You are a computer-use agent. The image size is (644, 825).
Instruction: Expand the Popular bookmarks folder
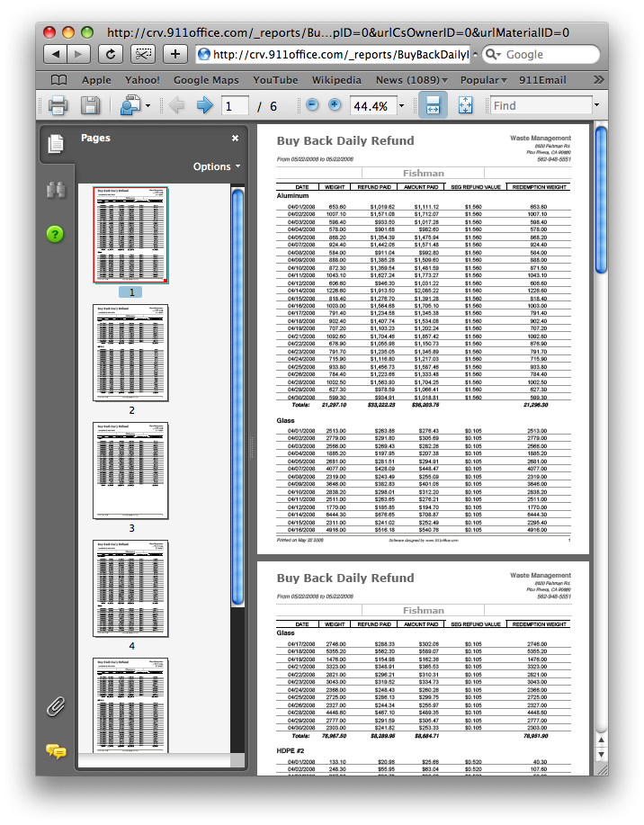(x=484, y=80)
